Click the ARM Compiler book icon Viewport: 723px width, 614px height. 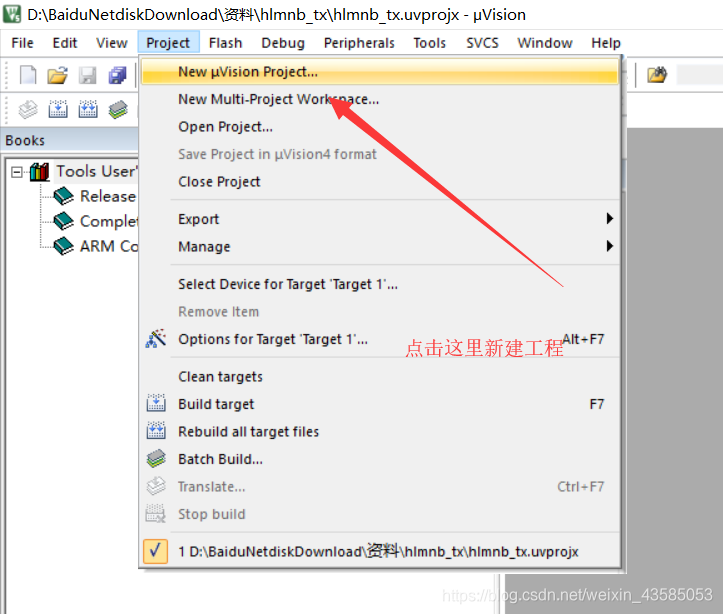tap(64, 246)
